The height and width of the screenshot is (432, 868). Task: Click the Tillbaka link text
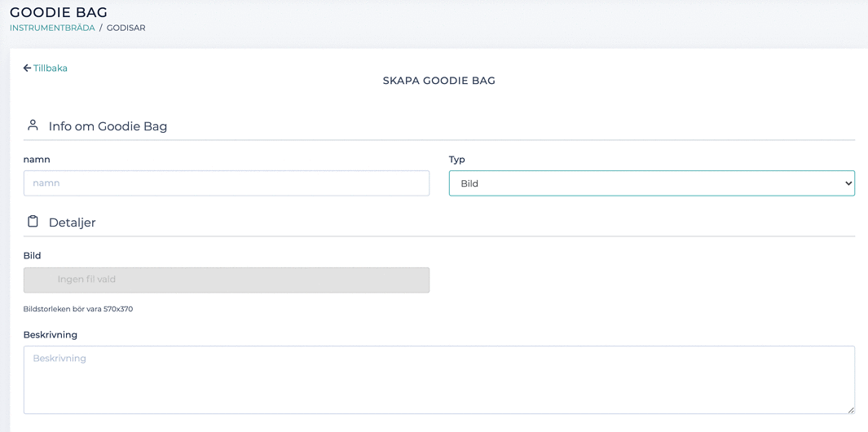51,68
